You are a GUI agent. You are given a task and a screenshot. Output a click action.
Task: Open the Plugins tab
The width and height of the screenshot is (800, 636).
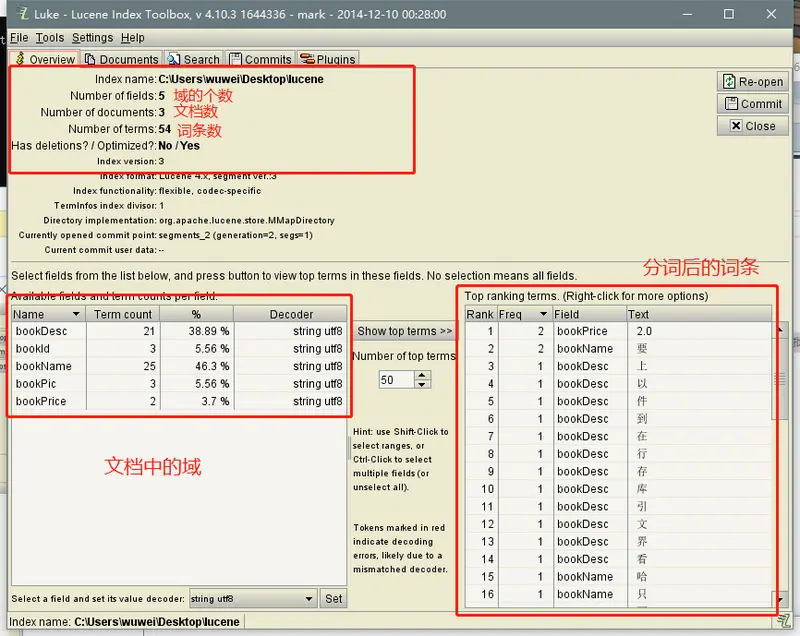(328, 59)
